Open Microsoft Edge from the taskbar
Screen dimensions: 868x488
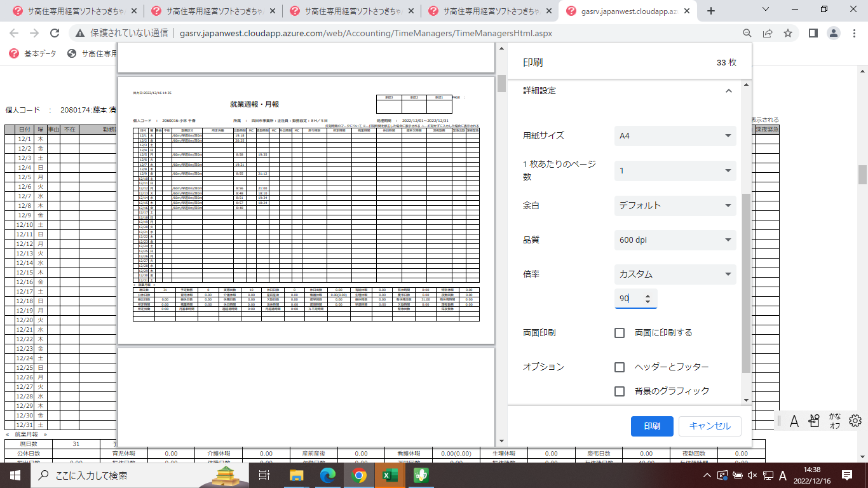tap(327, 475)
